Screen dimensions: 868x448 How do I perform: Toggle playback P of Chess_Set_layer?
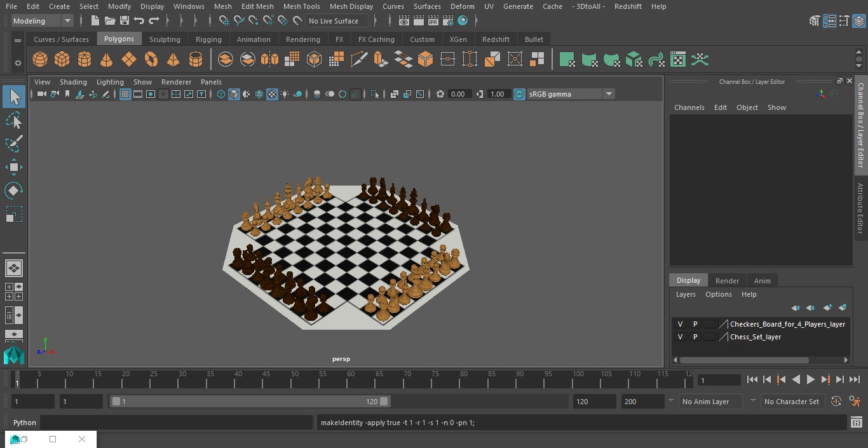[695, 337]
